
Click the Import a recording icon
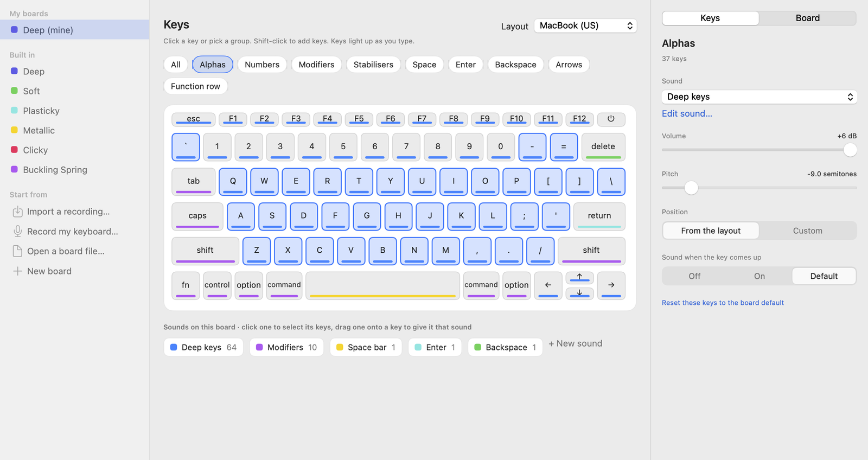pos(17,212)
